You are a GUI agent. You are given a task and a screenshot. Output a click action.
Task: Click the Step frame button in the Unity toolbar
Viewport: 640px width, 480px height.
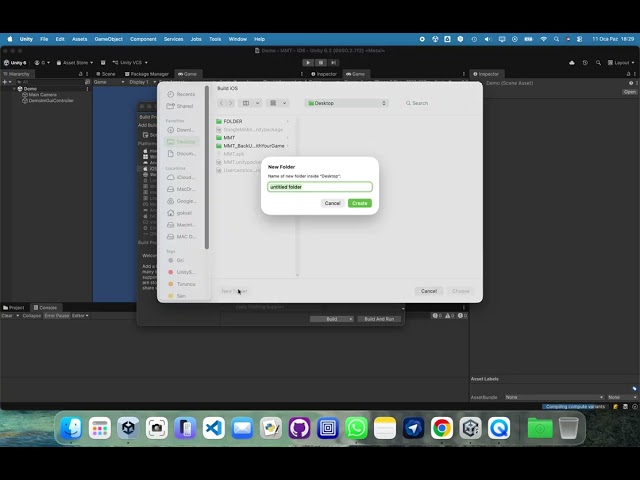point(333,62)
